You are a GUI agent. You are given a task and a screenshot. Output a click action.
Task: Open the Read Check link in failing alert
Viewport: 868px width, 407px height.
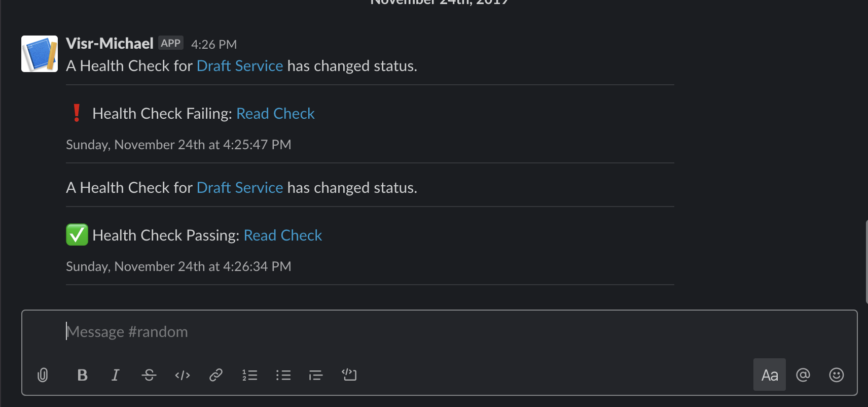[275, 114]
